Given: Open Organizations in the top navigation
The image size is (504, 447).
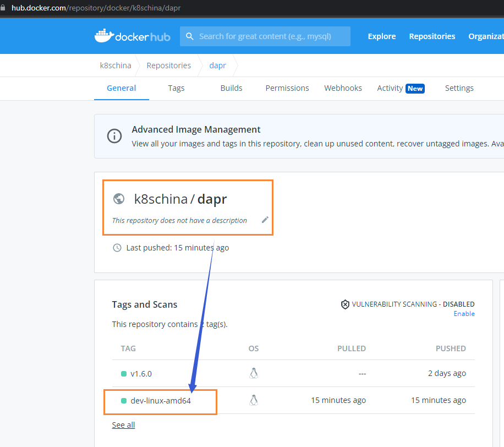Looking at the screenshot, I should [486, 36].
